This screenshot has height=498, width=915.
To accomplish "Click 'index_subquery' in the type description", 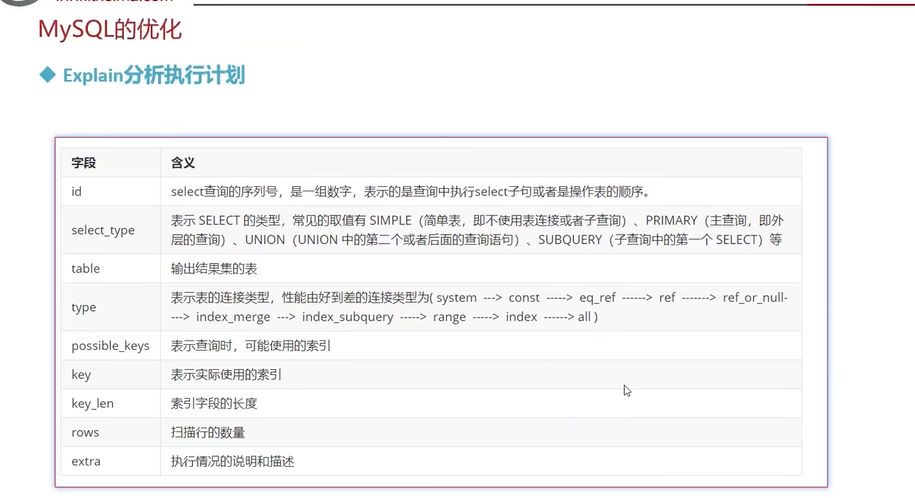I will pyautogui.click(x=347, y=317).
